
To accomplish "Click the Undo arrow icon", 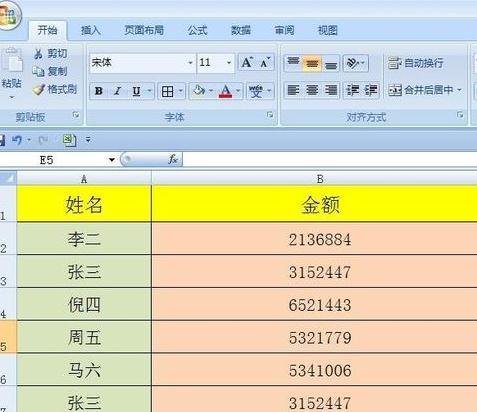I will (17, 140).
